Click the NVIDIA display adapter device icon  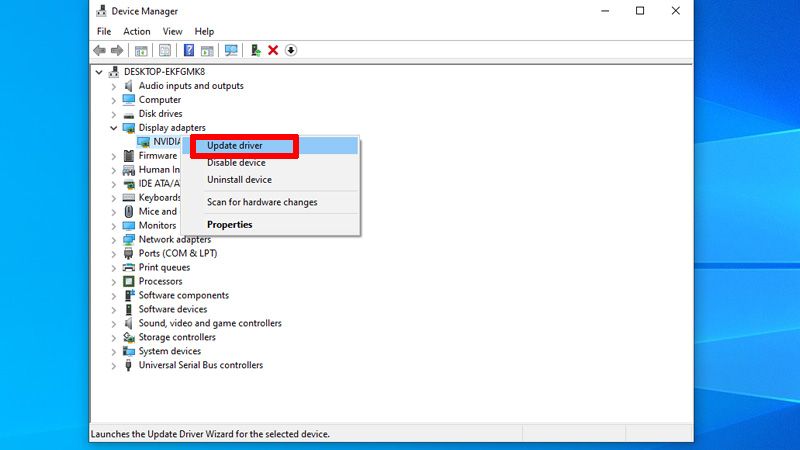click(143, 142)
